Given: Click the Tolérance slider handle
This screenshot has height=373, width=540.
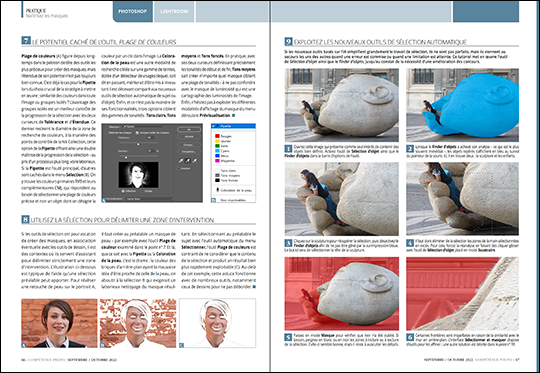Looking at the screenshot, I should coord(138,144).
